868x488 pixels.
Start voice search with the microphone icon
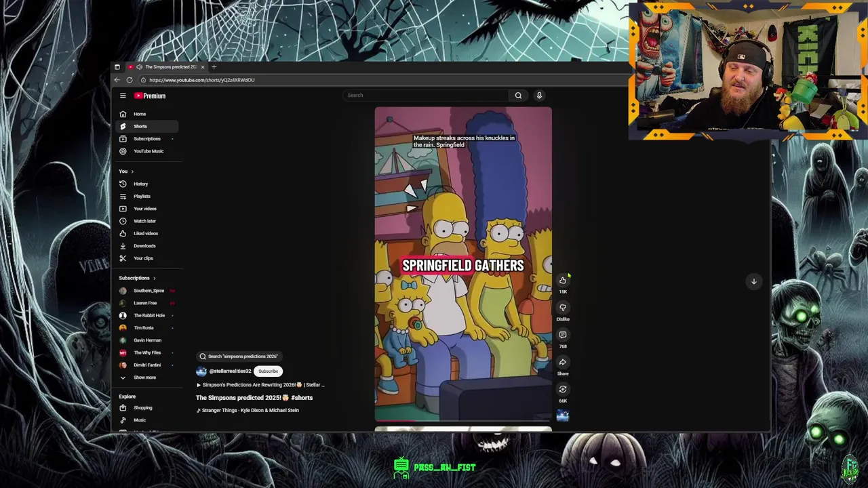tap(539, 96)
